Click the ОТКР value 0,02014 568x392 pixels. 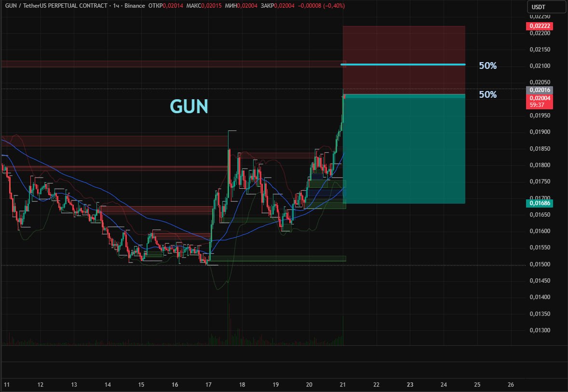(173, 6)
